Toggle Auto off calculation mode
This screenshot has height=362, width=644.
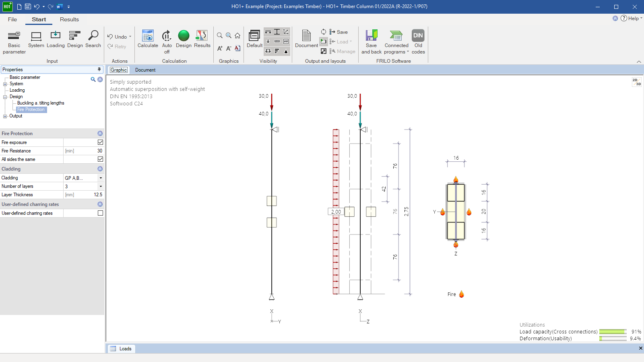(x=167, y=42)
